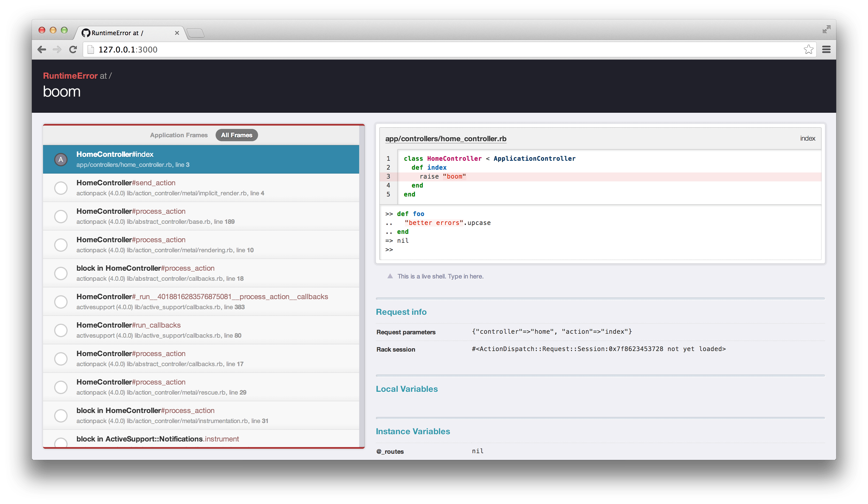Image resolution: width=868 pixels, height=504 pixels.
Task: Switch to Application Frames view
Action: 178,135
